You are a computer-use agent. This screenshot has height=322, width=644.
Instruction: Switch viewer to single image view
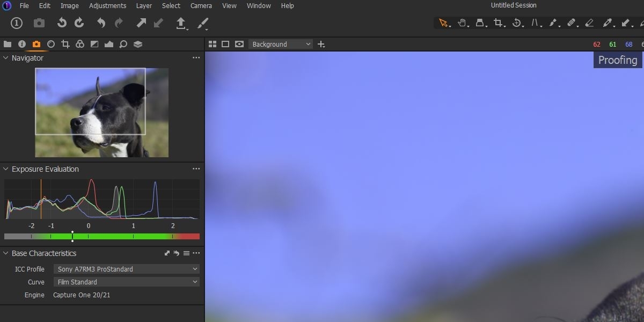click(225, 44)
